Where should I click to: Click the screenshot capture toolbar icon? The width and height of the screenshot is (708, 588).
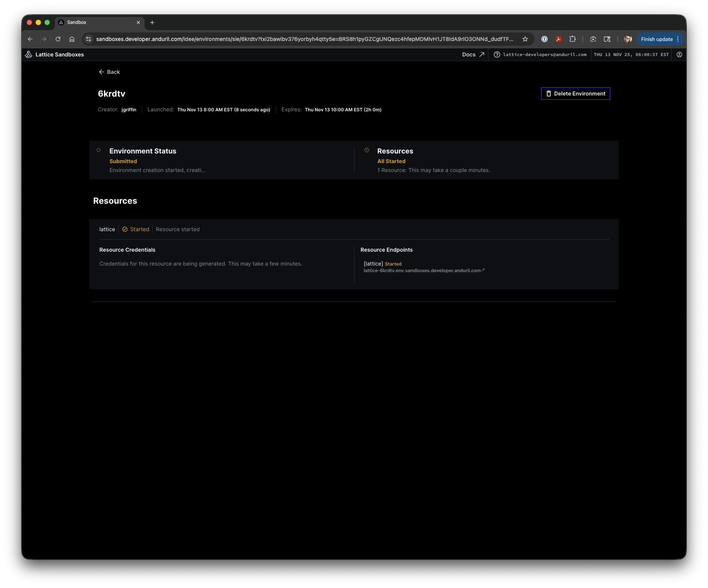click(x=593, y=39)
